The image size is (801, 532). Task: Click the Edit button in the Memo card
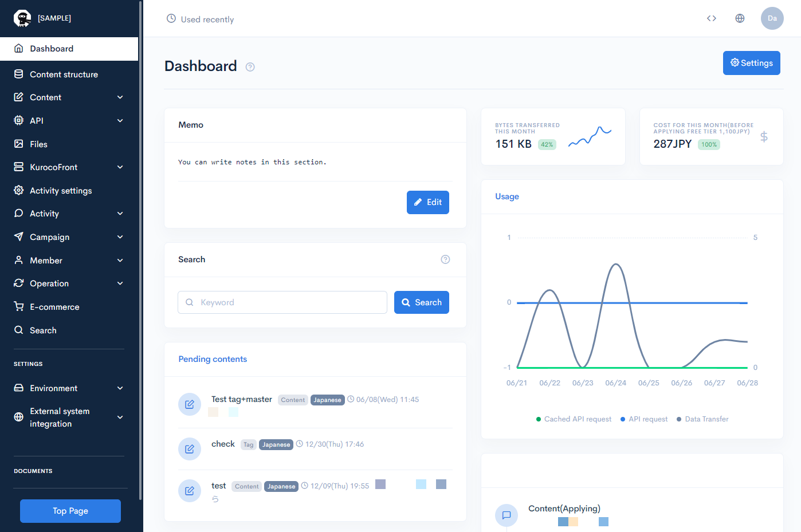[x=427, y=202]
